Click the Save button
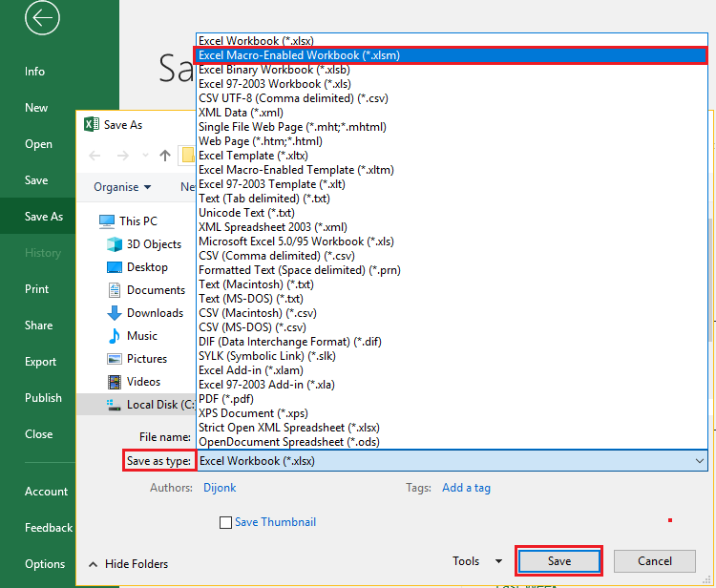 [x=559, y=561]
